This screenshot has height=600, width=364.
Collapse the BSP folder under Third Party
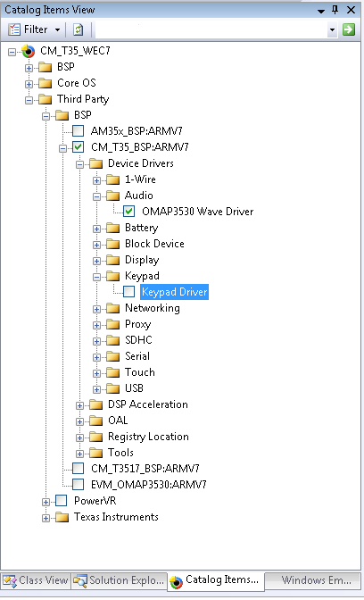[45, 116]
